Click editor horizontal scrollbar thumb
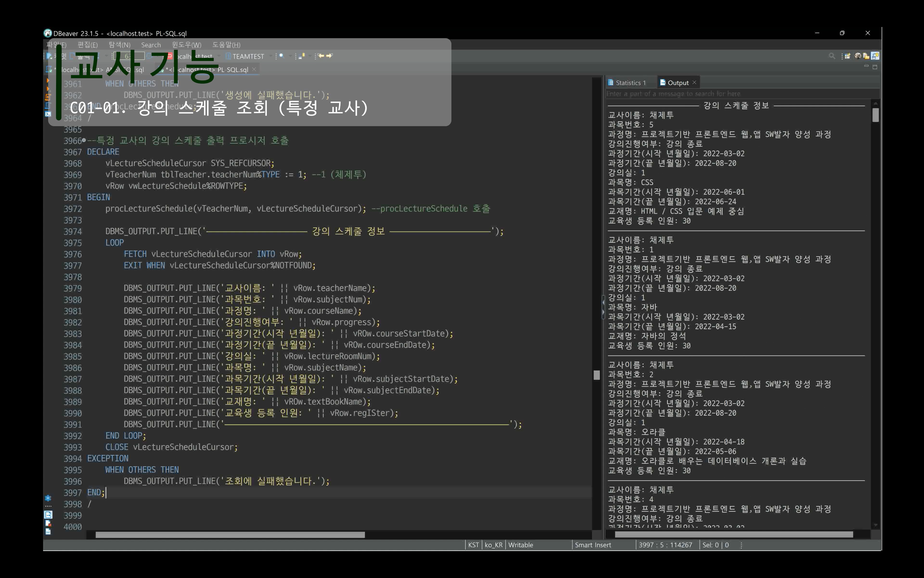This screenshot has height=578, width=924. click(230, 535)
